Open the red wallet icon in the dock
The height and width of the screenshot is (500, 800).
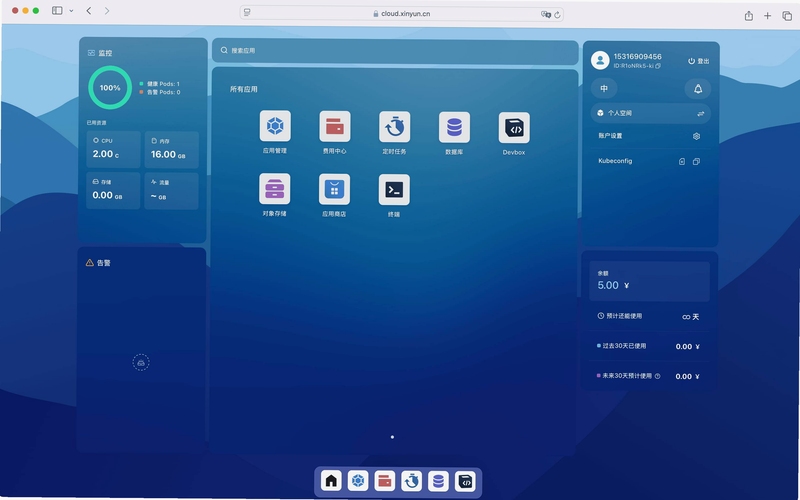pyautogui.click(x=385, y=481)
